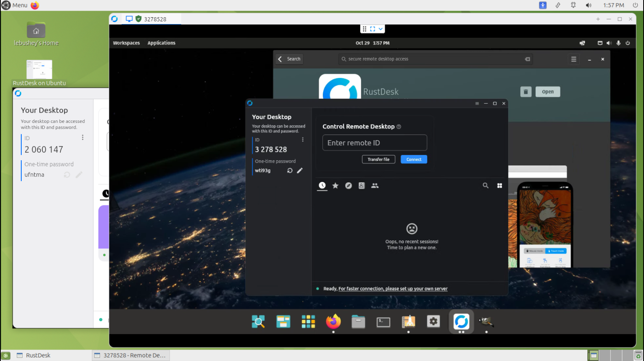Launch the search launcher in the dock
Image resolution: width=644 pixels, height=361 pixels.
click(x=258, y=322)
